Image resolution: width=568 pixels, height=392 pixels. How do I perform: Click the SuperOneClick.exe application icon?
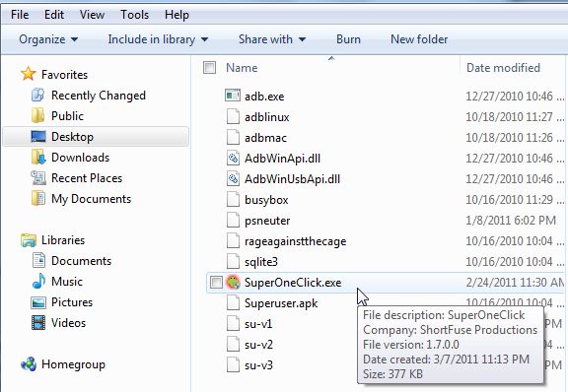(x=233, y=282)
